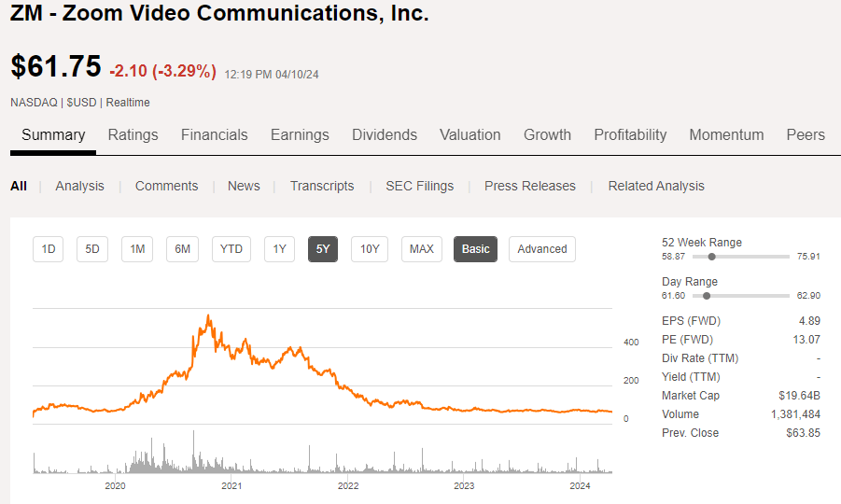Click the 52 Week Range slider marker

[712, 256]
